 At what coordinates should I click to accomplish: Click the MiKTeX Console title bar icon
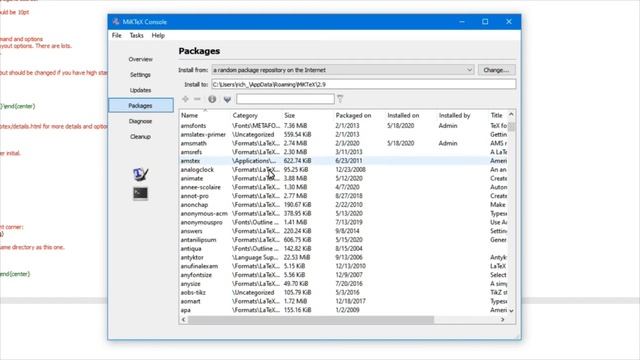[x=116, y=22]
